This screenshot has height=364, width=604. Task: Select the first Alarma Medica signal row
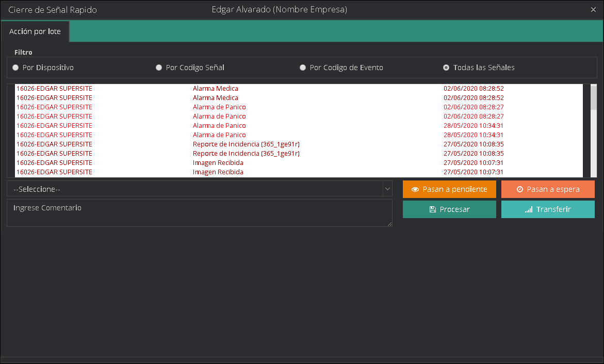pos(215,89)
